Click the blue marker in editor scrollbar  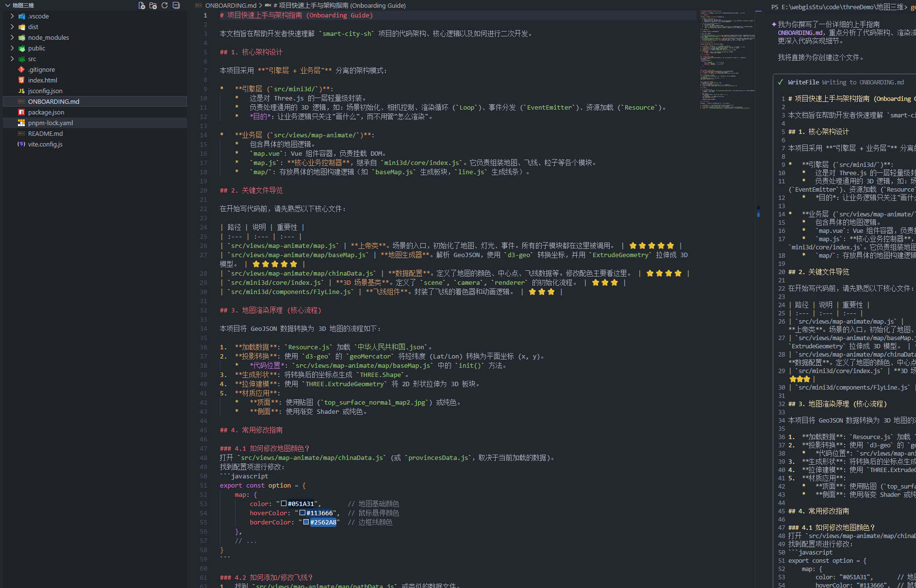click(758, 211)
